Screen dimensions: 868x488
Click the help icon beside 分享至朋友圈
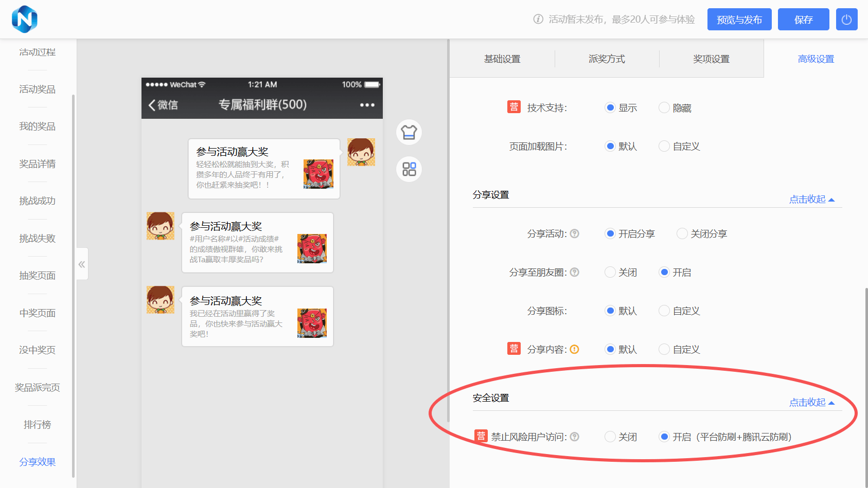[575, 272]
